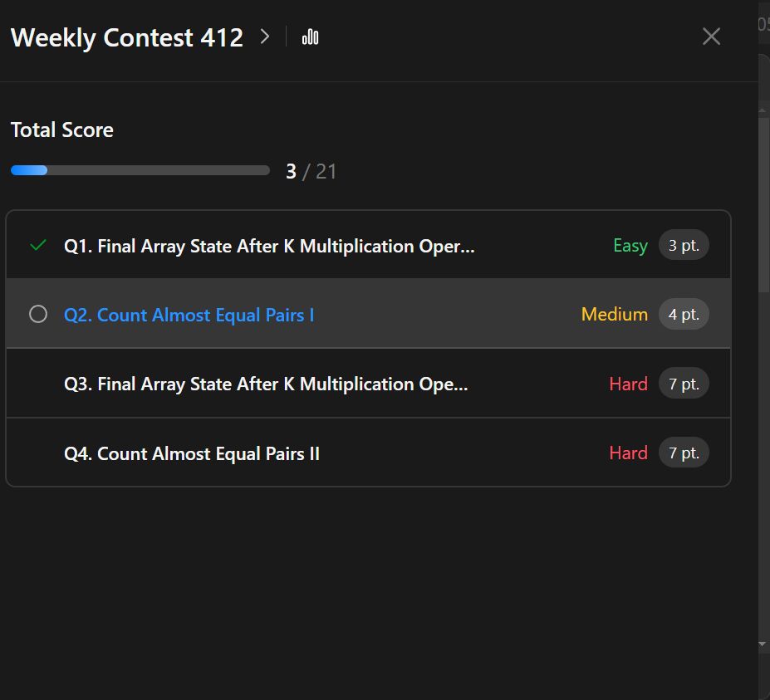Open Q2 Count Almost Equal Pairs I
Viewport: 770px width, 700px height.
click(x=189, y=315)
